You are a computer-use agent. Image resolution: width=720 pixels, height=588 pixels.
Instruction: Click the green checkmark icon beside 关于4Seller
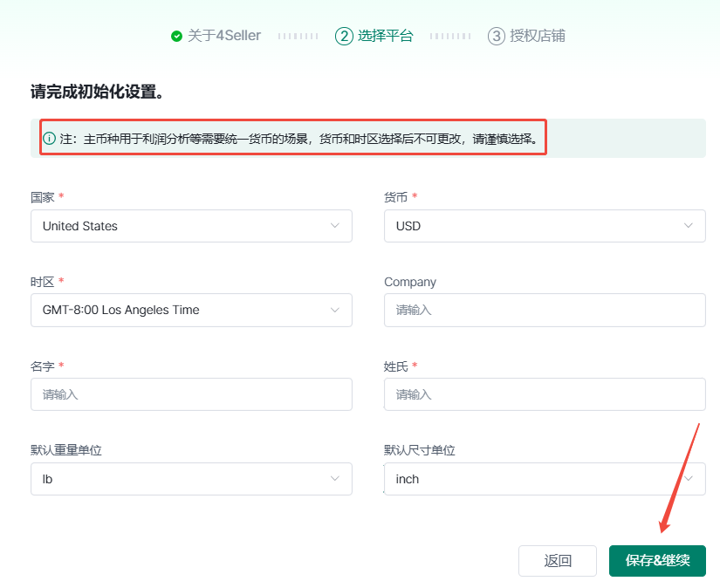(176, 36)
